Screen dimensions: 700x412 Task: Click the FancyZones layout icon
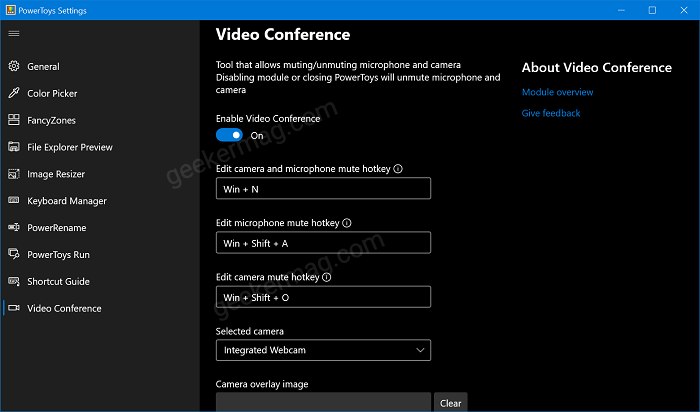click(x=14, y=120)
